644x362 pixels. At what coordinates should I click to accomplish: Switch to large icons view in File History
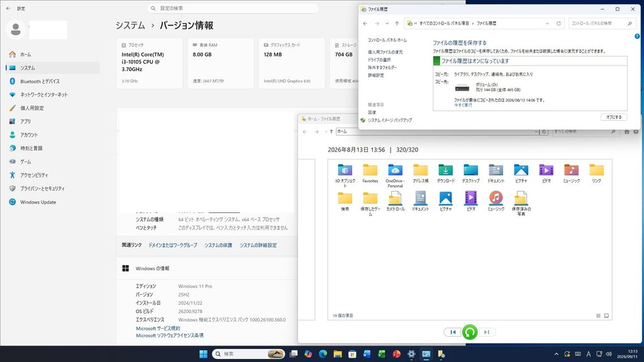click(607, 315)
